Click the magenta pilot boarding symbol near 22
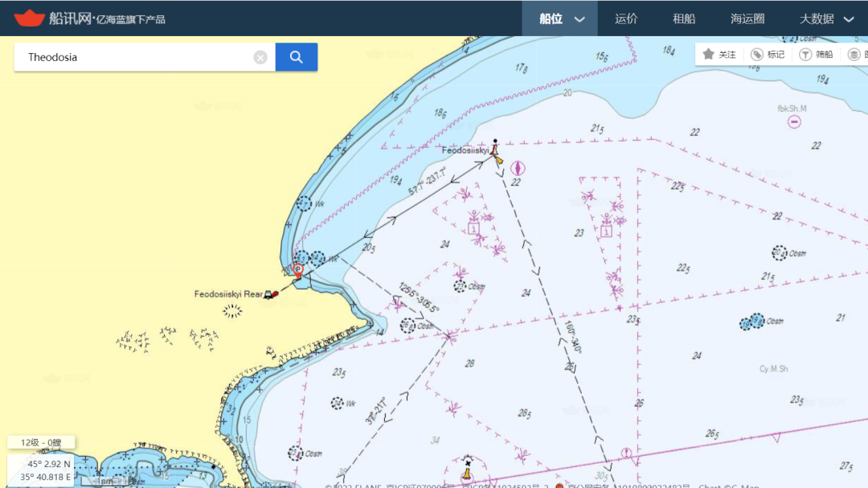The height and width of the screenshot is (488, 868). (x=517, y=168)
